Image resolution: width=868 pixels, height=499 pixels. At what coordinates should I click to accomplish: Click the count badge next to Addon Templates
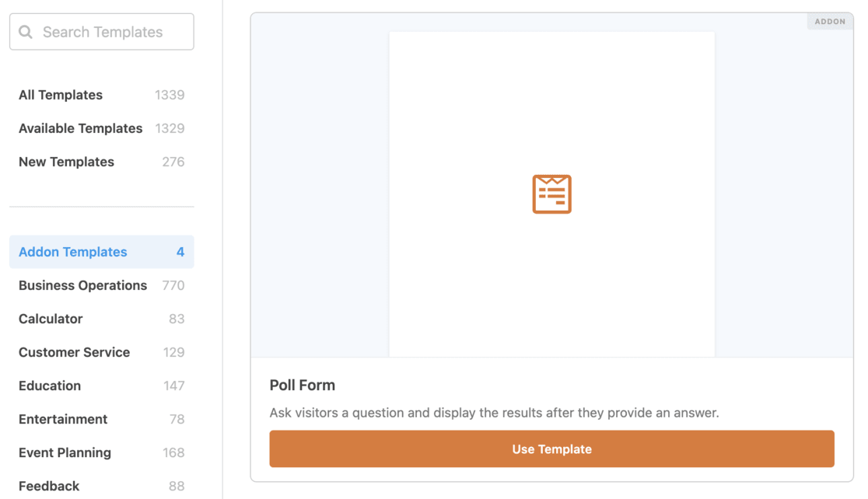click(x=180, y=252)
